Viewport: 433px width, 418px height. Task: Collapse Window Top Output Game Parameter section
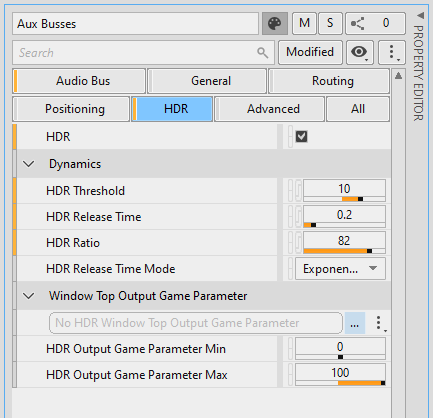pos(29,296)
